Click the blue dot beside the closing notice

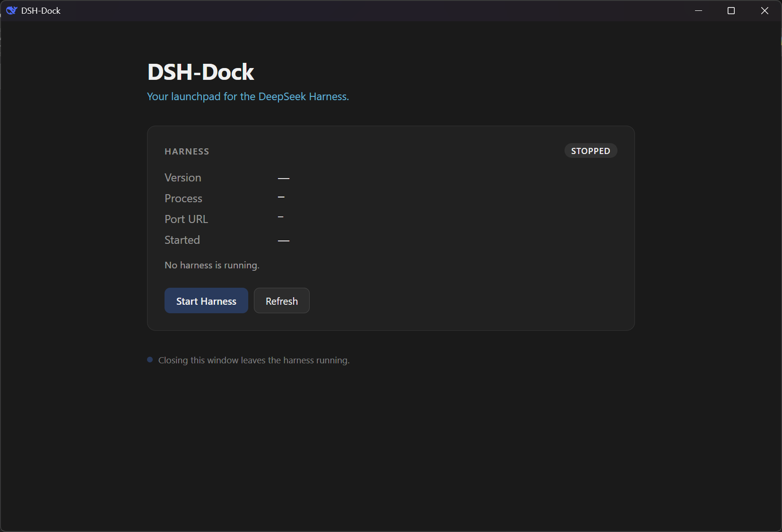(150, 360)
